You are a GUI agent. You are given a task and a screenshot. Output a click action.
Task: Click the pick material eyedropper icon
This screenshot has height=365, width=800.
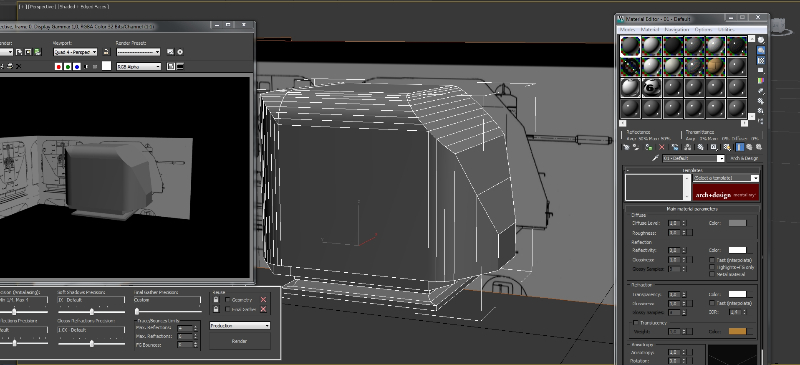tap(656, 159)
